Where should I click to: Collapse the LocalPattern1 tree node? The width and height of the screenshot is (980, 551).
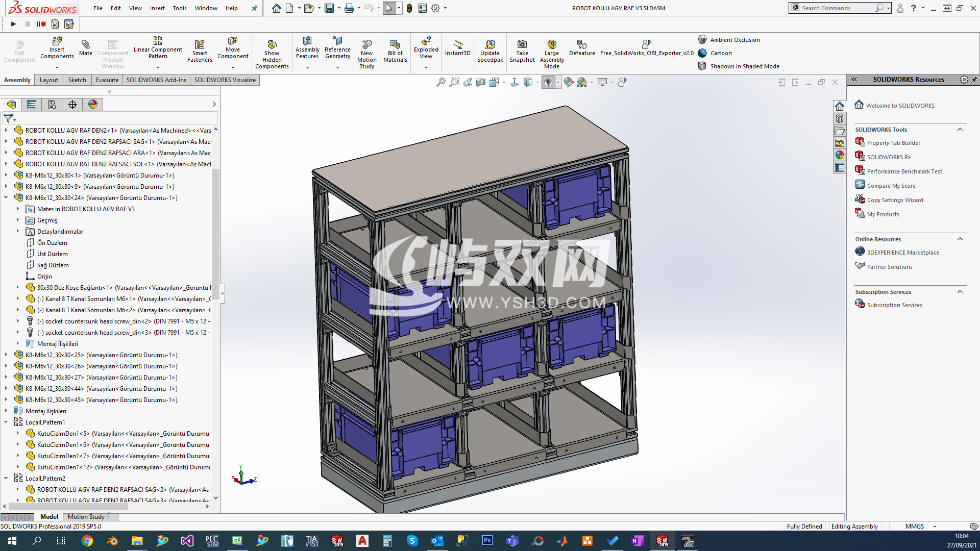(x=6, y=422)
